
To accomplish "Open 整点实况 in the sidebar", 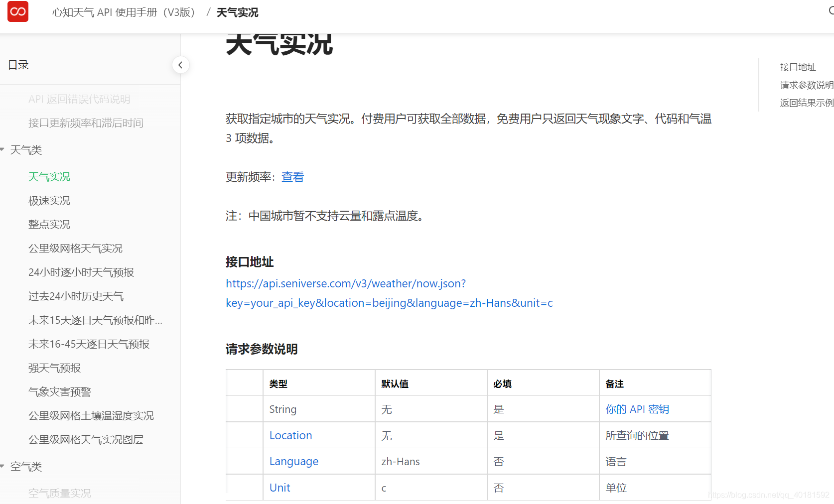I will click(49, 225).
